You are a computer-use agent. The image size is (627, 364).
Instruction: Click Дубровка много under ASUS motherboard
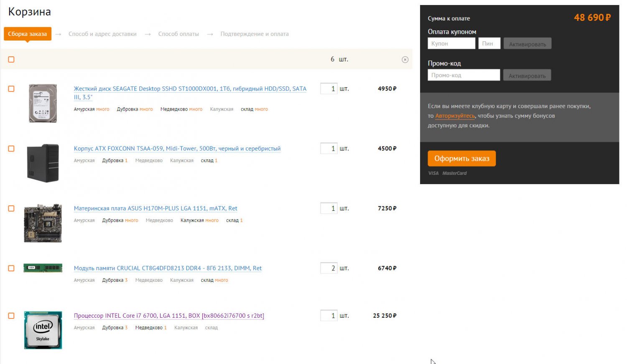tap(120, 220)
